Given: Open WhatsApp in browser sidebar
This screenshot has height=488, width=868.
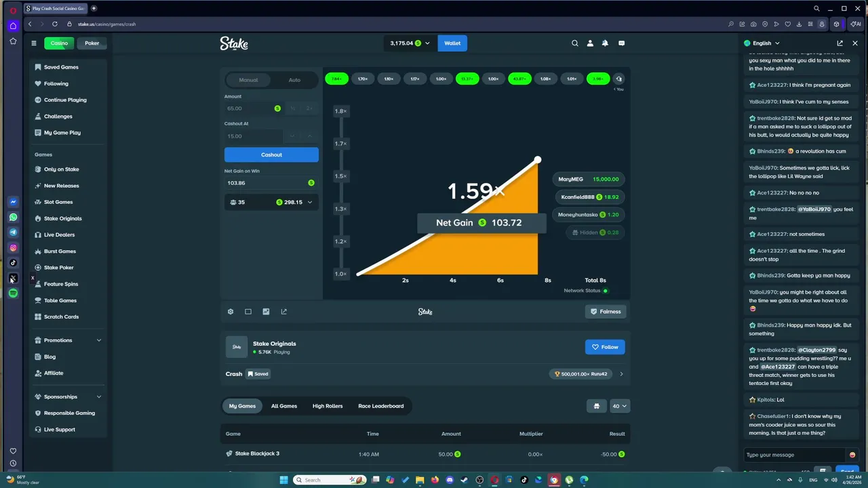Looking at the screenshot, I should [13, 218].
